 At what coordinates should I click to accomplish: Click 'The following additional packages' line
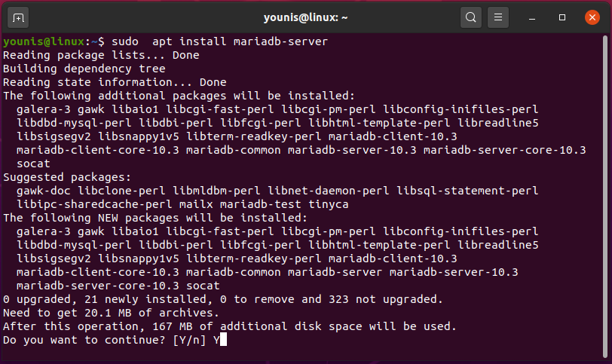pyautogui.click(x=178, y=96)
